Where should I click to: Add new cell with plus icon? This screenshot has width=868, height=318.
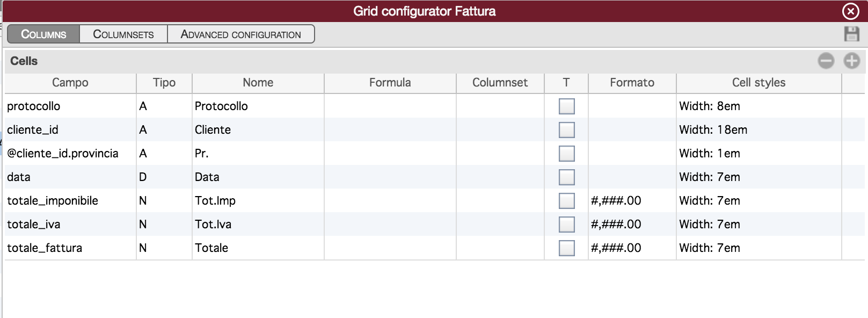[852, 61]
